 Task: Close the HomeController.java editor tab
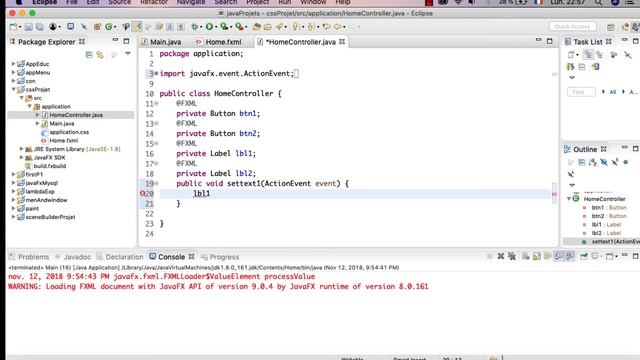pos(342,42)
